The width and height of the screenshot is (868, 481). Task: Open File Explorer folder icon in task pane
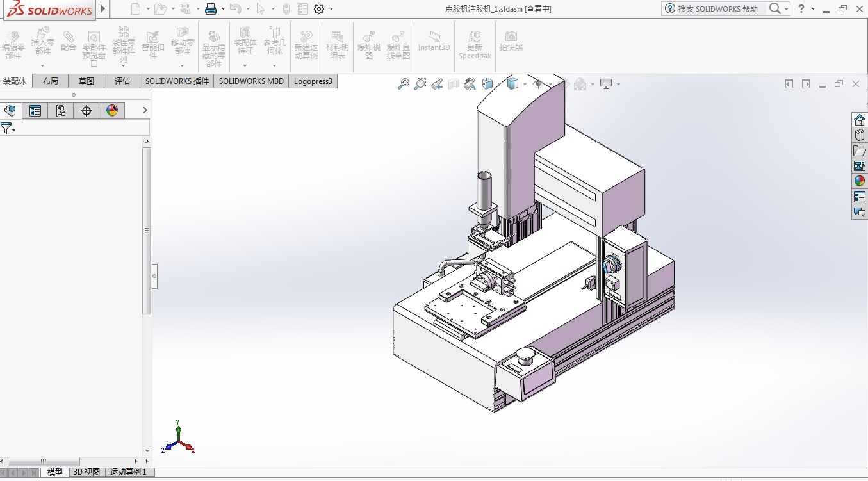point(860,151)
